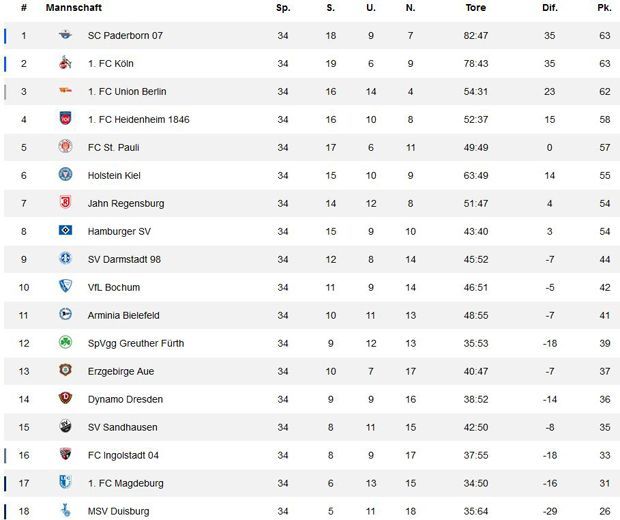This screenshot has height=520, width=620.
Task: Open the SV Darmstadt 98 team page
Action: click(124, 260)
